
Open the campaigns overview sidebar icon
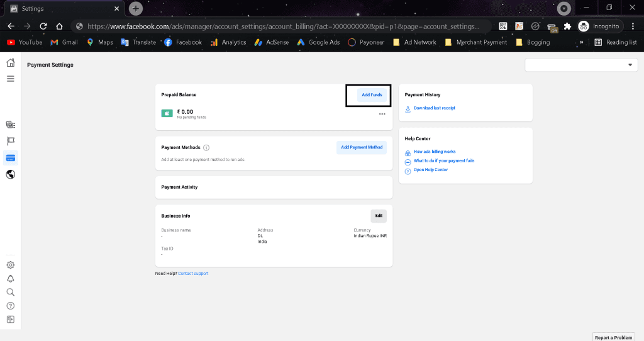(11, 125)
